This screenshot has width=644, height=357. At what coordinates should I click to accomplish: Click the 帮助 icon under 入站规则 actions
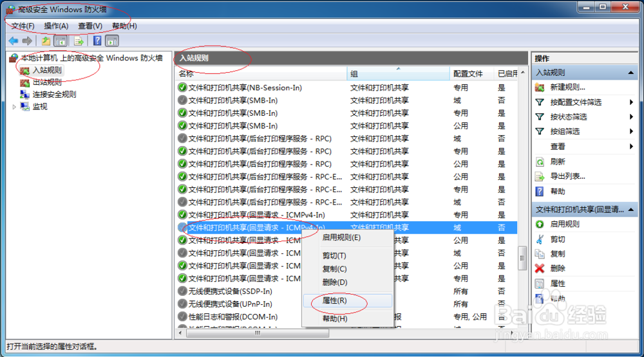(x=540, y=192)
